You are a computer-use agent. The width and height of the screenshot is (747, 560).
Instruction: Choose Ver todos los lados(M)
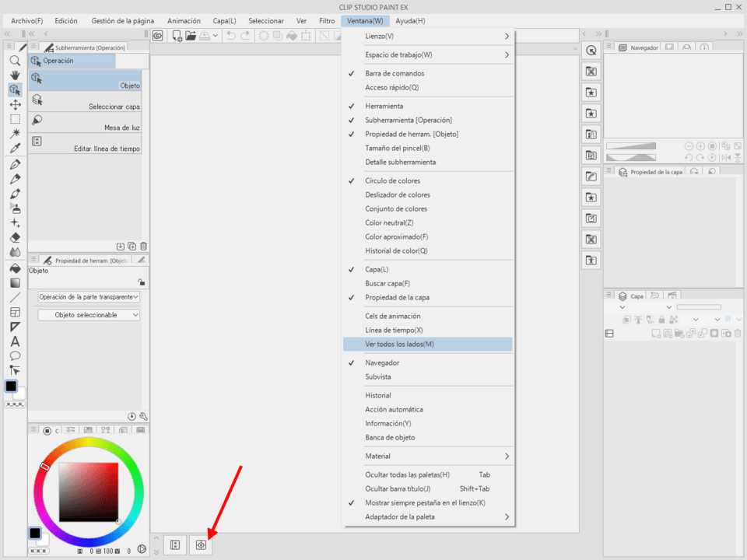pos(427,345)
